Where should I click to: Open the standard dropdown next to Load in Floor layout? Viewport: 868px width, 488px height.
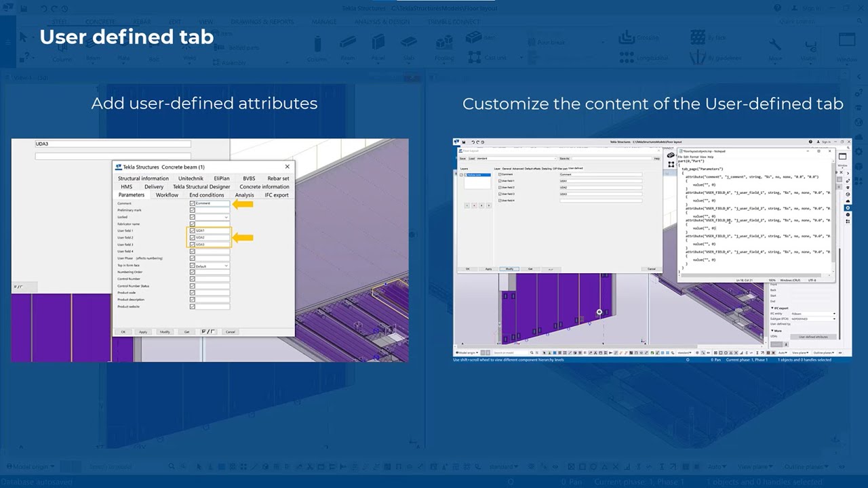tap(516, 159)
